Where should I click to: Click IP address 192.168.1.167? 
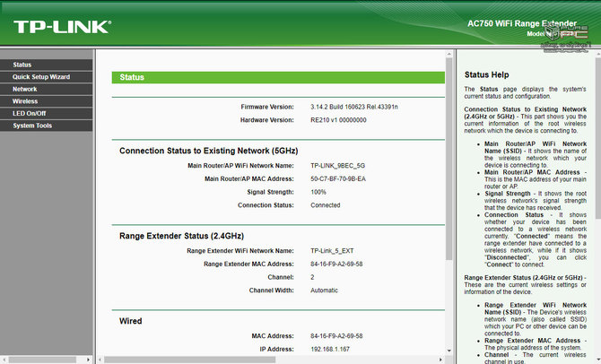point(330,349)
